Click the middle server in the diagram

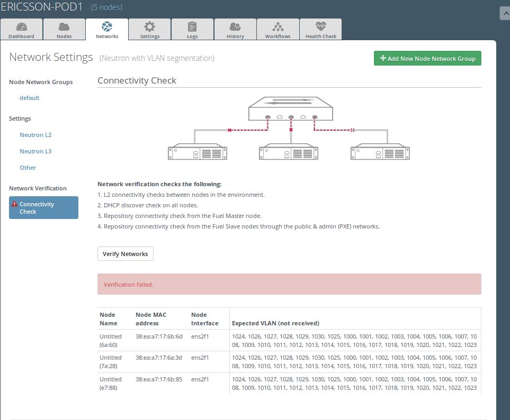[x=289, y=152]
